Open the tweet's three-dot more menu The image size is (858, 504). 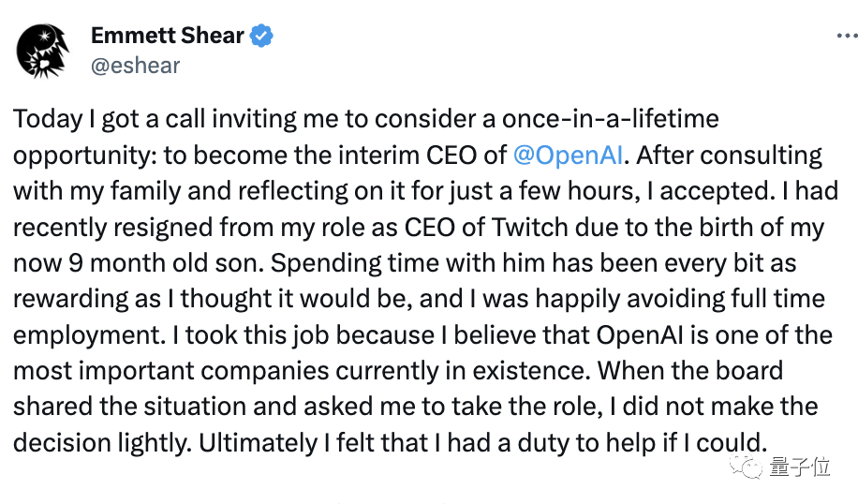[x=843, y=35]
